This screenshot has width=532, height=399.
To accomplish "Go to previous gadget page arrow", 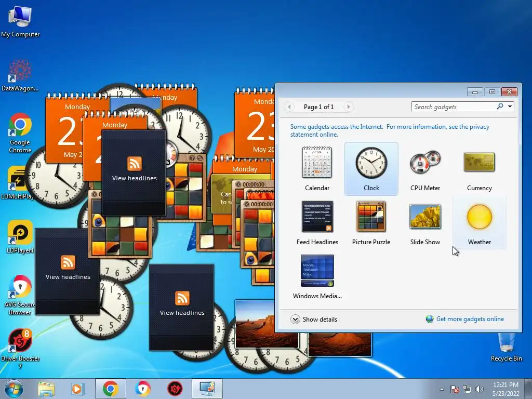I will point(289,107).
